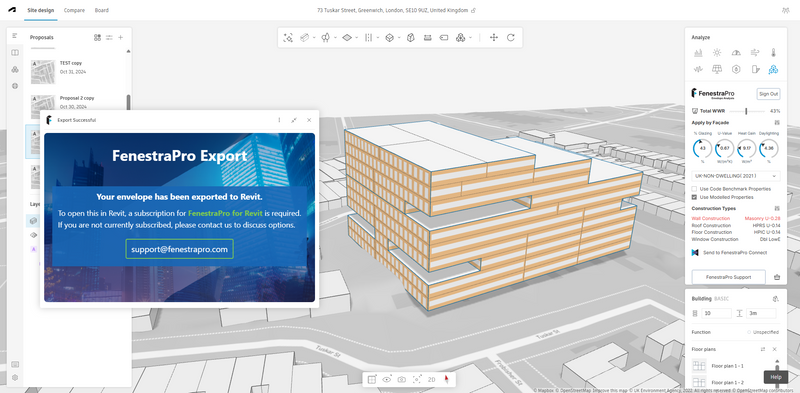The width and height of the screenshot is (800, 393).
Task: Toggle the sidebar collapse menu icon
Action: pos(15,36)
